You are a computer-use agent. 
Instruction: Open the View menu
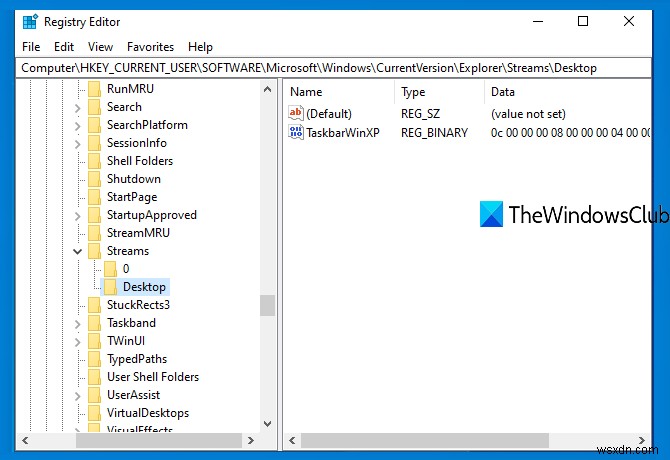coord(100,47)
